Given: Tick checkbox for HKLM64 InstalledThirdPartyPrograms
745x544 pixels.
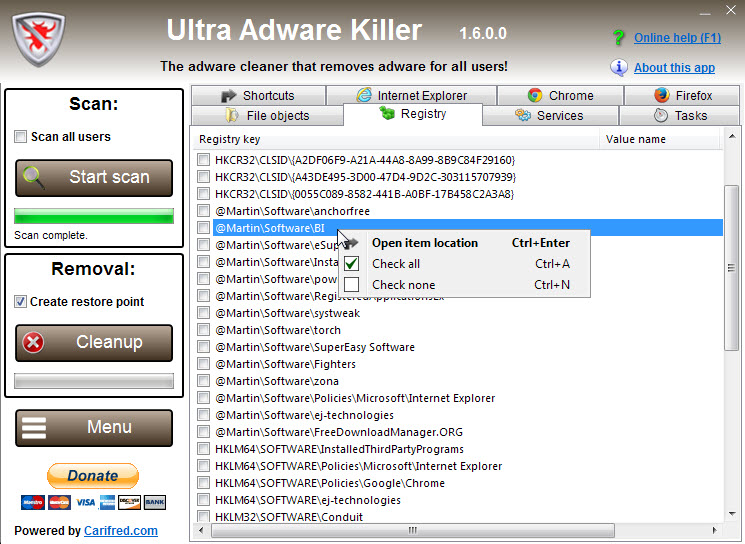Looking at the screenshot, I should tap(203, 449).
